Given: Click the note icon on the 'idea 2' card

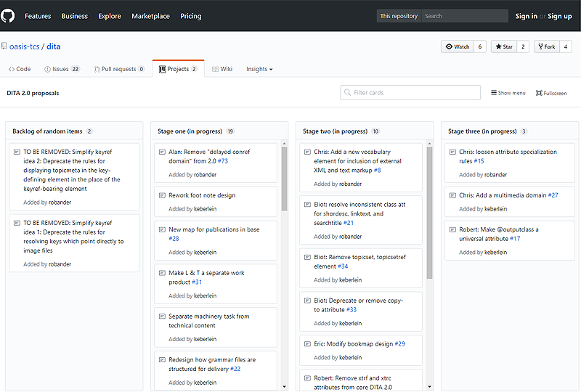Looking at the screenshot, I should click(17, 152).
